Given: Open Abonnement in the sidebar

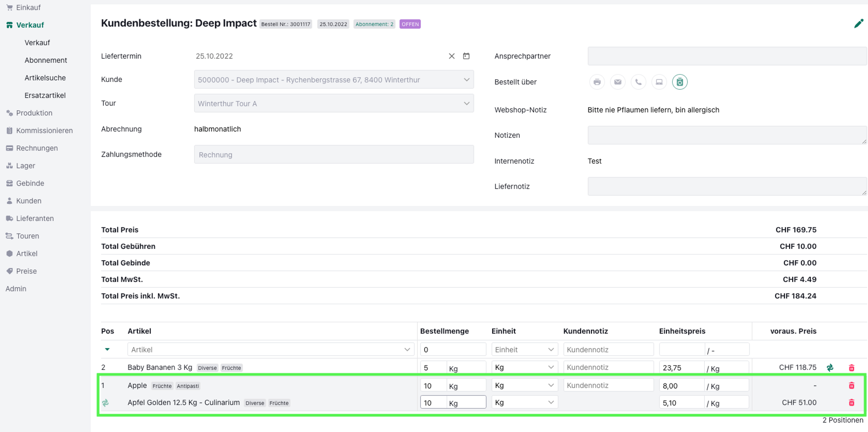Looking at the screenshot, I should (46, 60).
